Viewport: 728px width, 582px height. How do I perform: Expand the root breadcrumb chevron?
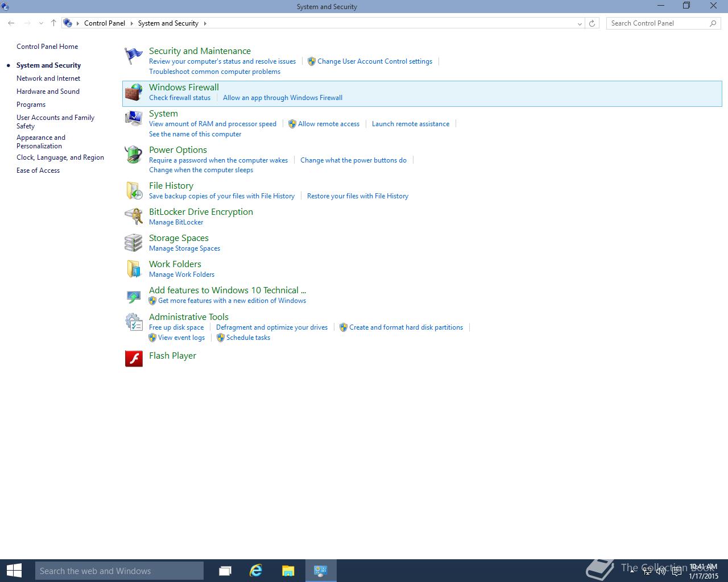point(78,23)
